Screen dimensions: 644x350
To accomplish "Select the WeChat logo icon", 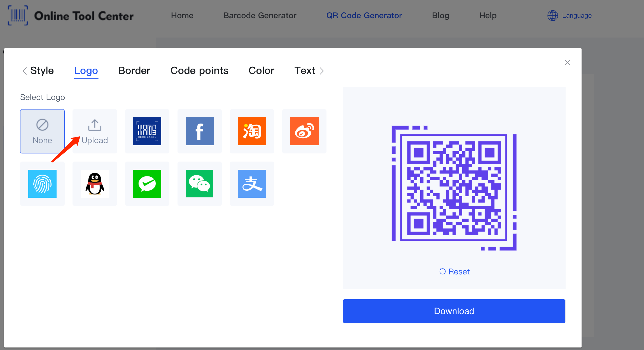I will 199,184.
